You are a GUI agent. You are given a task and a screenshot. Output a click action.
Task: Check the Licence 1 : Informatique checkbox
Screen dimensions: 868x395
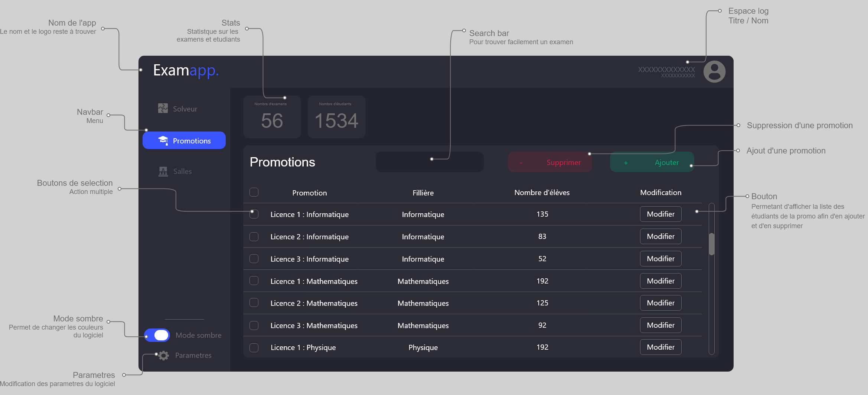coord(254,214)
